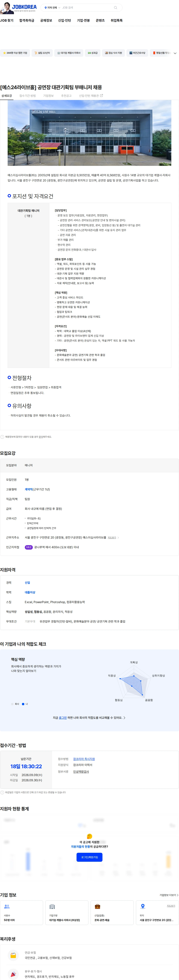Click the 회사 legend marker
Image resolution: width=179 pixels, height=980 pixels.
[x=12, y=704]
